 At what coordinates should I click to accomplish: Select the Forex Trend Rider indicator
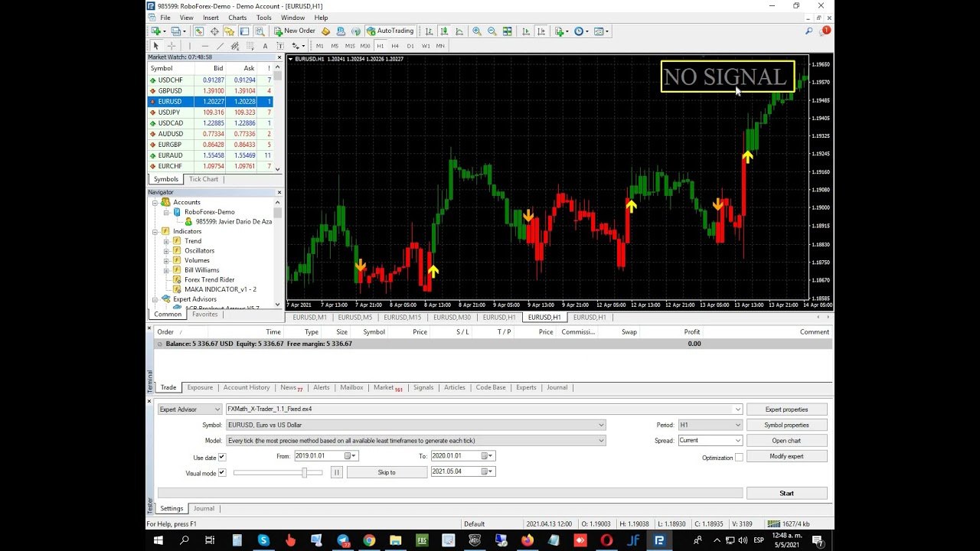[x=209, y=279]
